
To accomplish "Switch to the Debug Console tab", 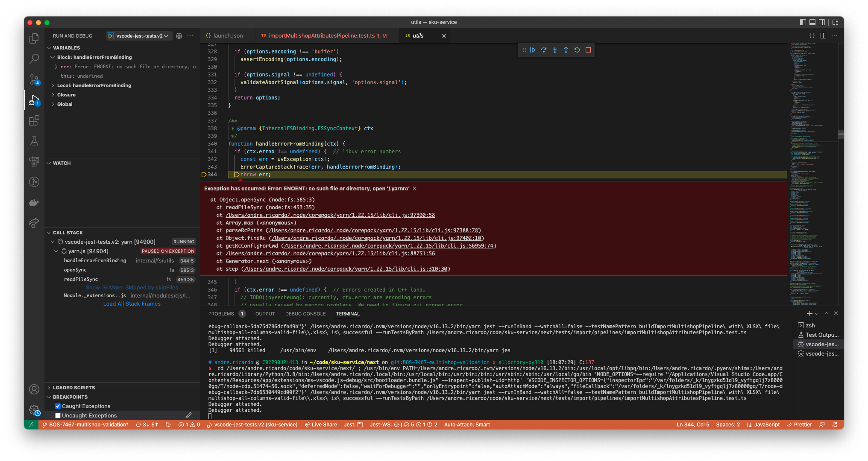I will coord(305,314).
